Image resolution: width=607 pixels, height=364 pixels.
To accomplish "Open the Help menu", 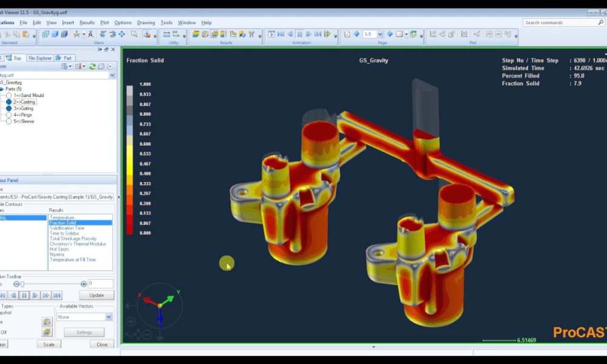I will (x=206, y=22).
